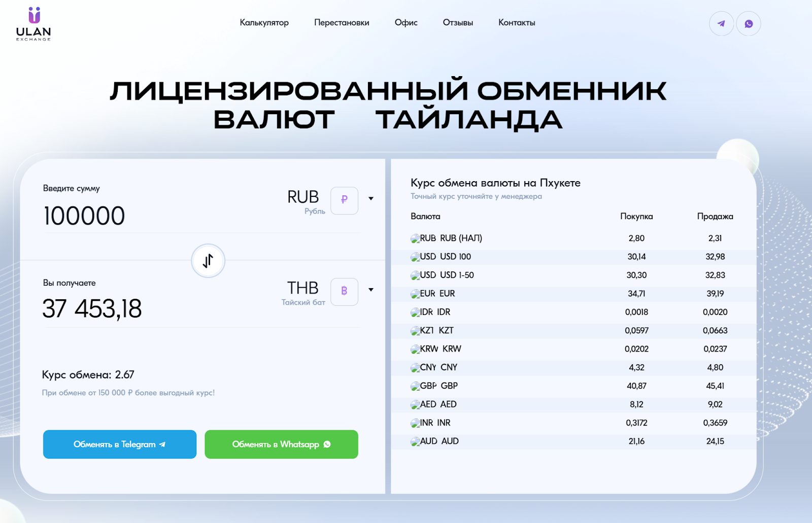Click the ruble symbol icon
The image size is (812, 523).
pos(344,200)
